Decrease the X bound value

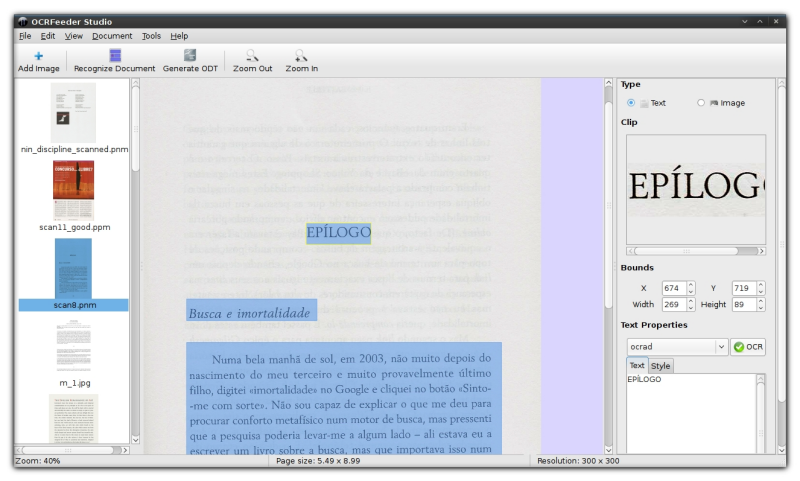[691, 292]
